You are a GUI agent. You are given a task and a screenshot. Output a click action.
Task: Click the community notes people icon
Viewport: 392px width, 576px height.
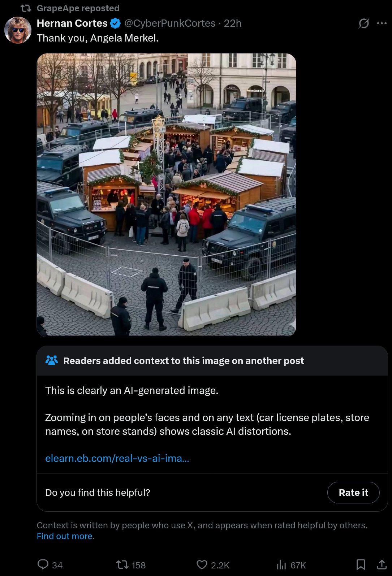tap(51, 360)
